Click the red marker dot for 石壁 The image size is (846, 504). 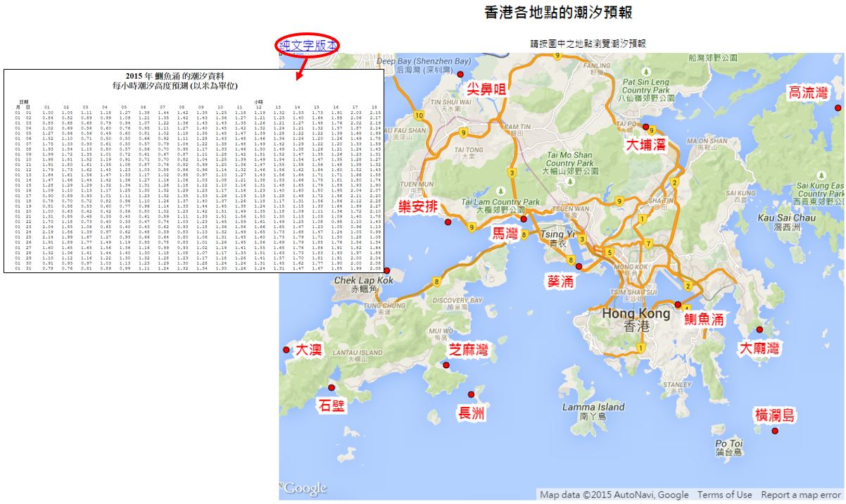pos(331,387)
